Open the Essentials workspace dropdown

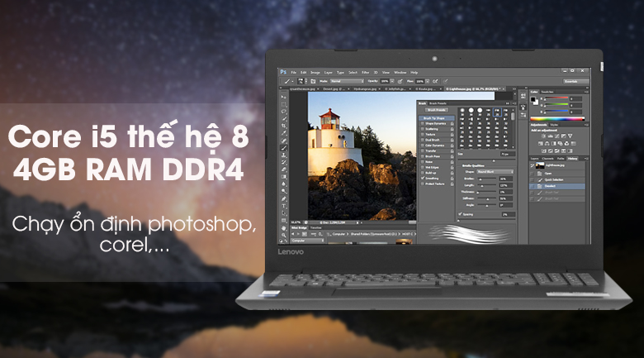[575, 81]
